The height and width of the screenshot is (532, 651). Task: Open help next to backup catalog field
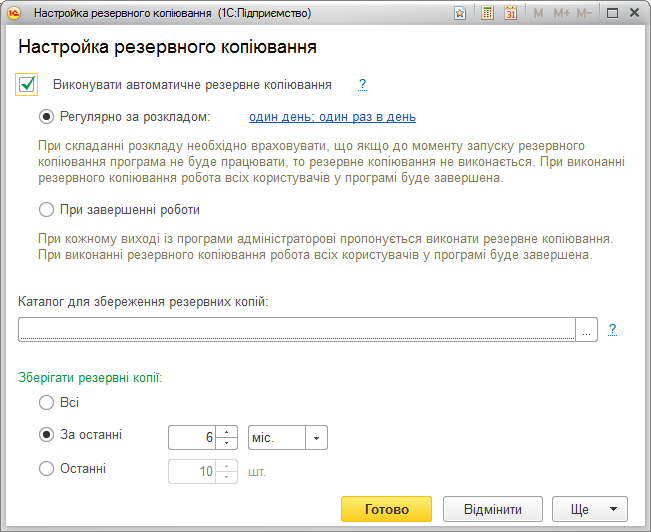[612, 329]
